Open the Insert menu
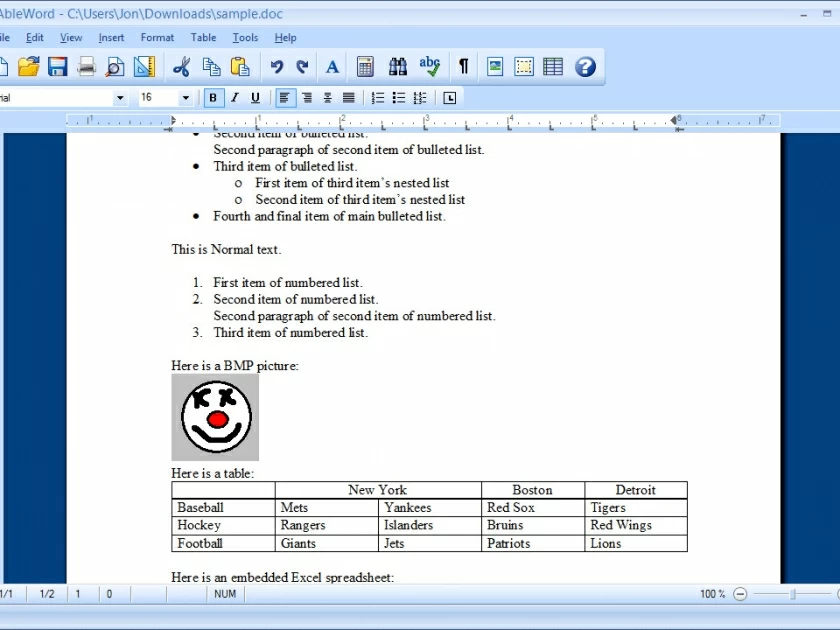This screenshot has height=630, width=840. pyautogui.click(x=111, y=37)
